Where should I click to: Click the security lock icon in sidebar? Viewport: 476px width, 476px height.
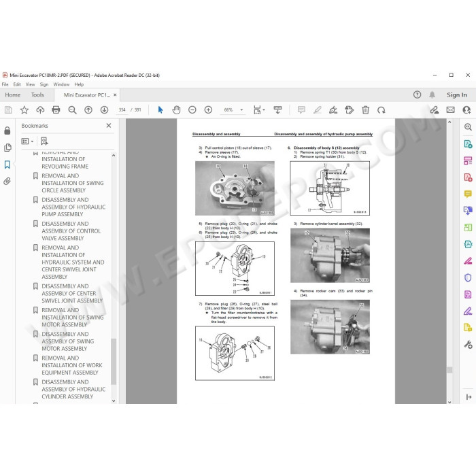tap(7, 131)
